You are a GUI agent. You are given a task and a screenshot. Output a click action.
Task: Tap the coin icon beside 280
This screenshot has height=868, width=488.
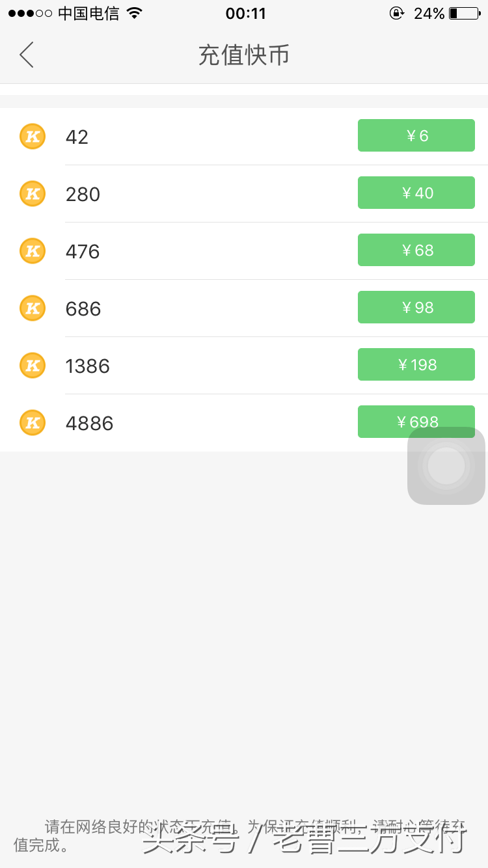pyautogui.click(x=33, y=194)
